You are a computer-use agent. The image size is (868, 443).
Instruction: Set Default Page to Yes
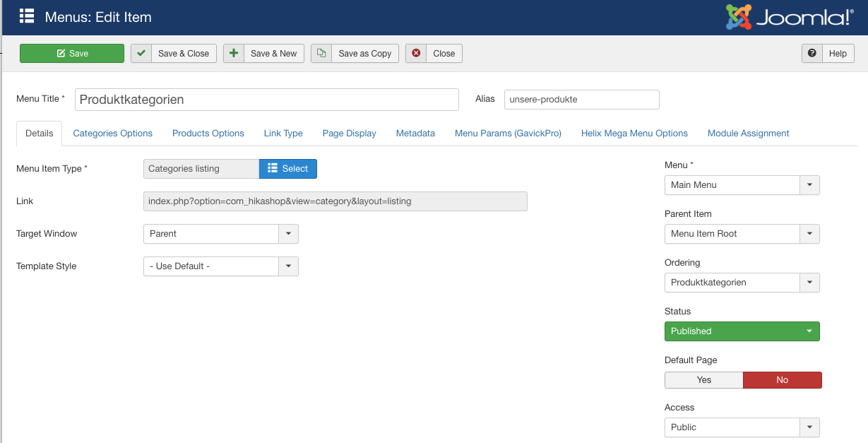coord(703,380)
